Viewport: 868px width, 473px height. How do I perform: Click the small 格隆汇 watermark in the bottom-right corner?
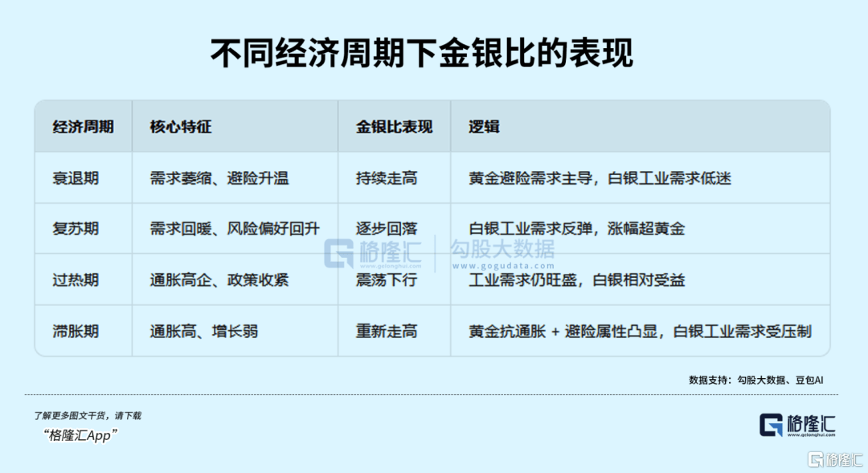pyautogui.click(x=836, y=460)
